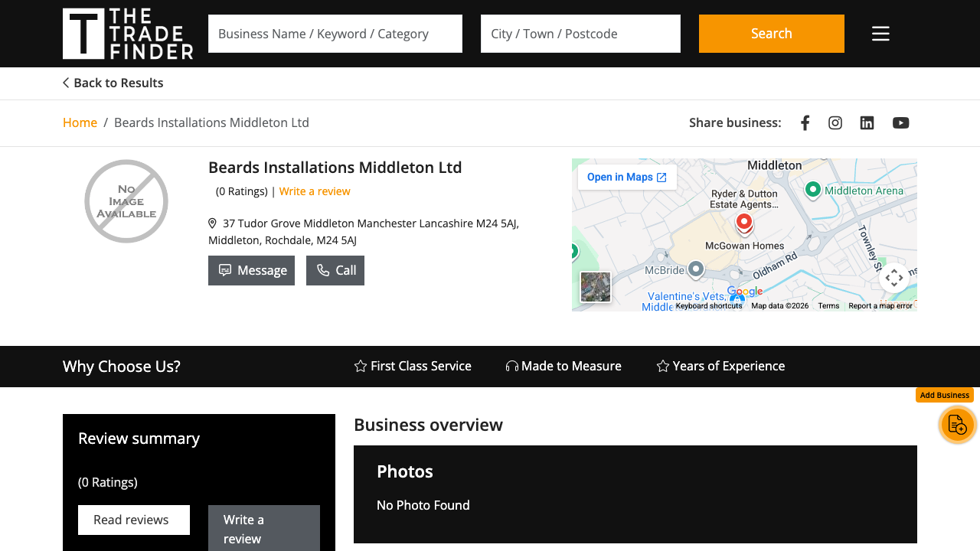
Task: Share the business on LinkedIn
Action: click(867, 122)
